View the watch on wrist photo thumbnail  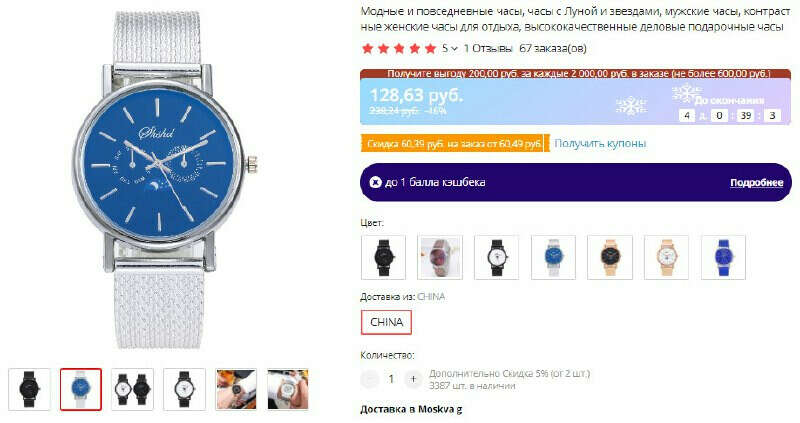point(236,389)
